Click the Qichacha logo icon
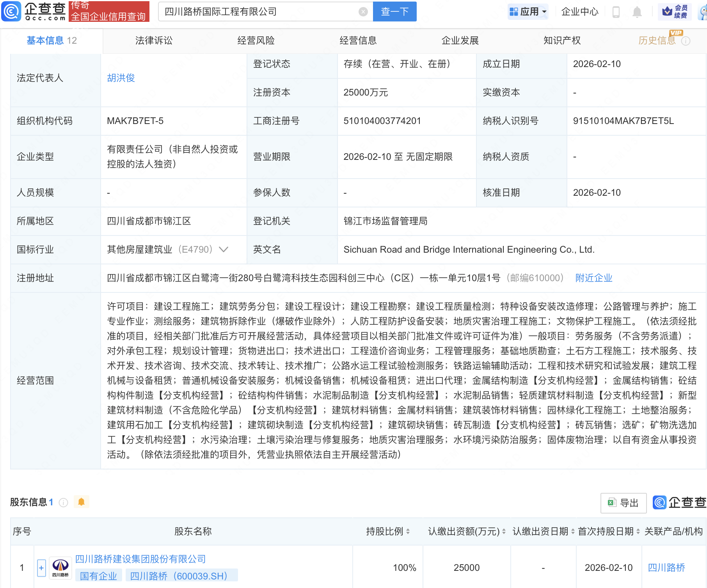The height and width of the screenshot is (588, 707). [12, 11]
